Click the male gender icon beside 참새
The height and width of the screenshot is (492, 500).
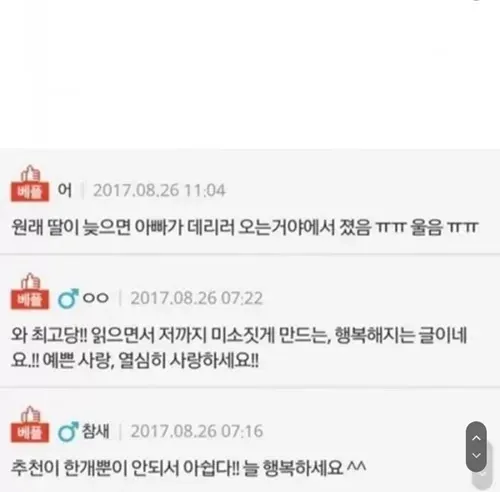(x=68, y=431)
